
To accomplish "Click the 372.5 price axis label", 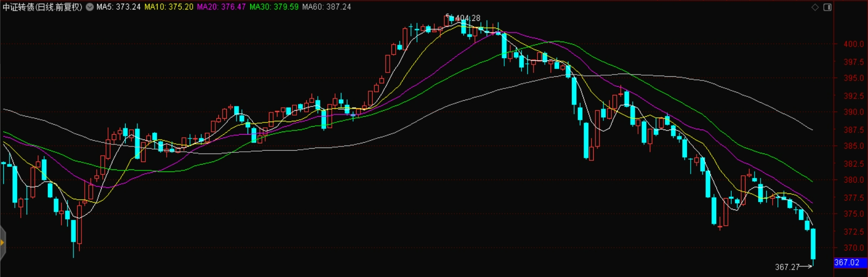I will [x=854, y=232].
